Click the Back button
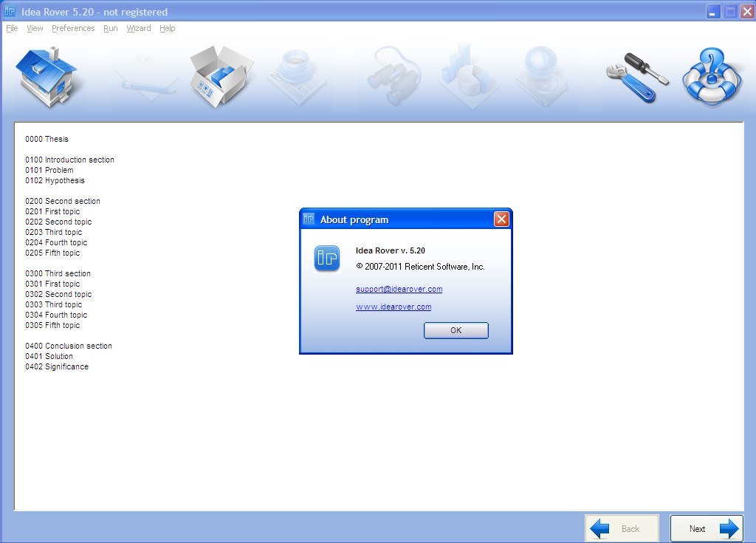This screenshot has width=756, height=543. point(622,528)
